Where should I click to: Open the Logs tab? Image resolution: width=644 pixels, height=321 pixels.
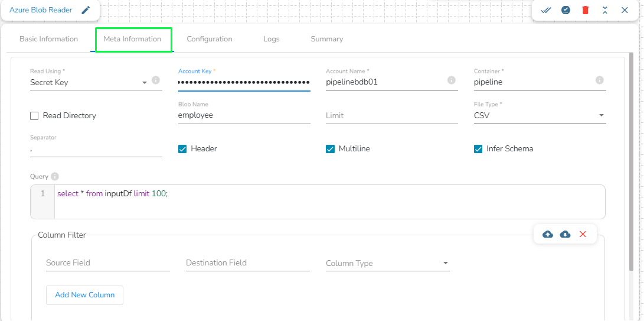click(272, 39)
